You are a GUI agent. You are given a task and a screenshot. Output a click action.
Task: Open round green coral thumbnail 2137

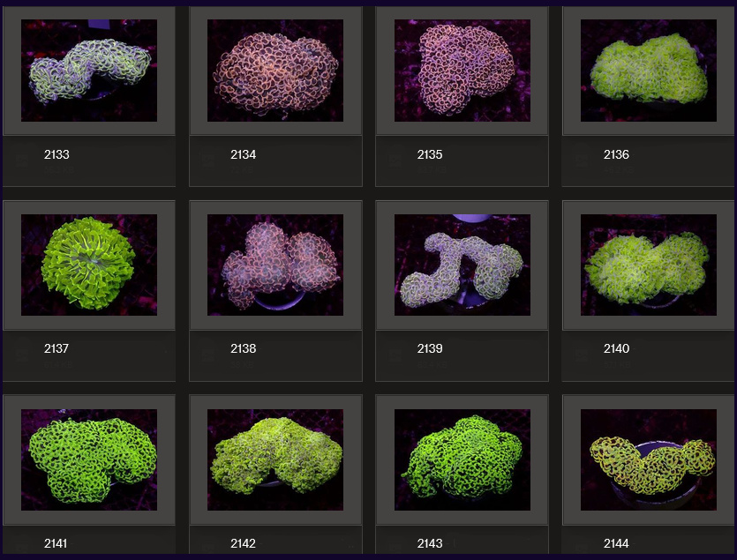(89, 265)
